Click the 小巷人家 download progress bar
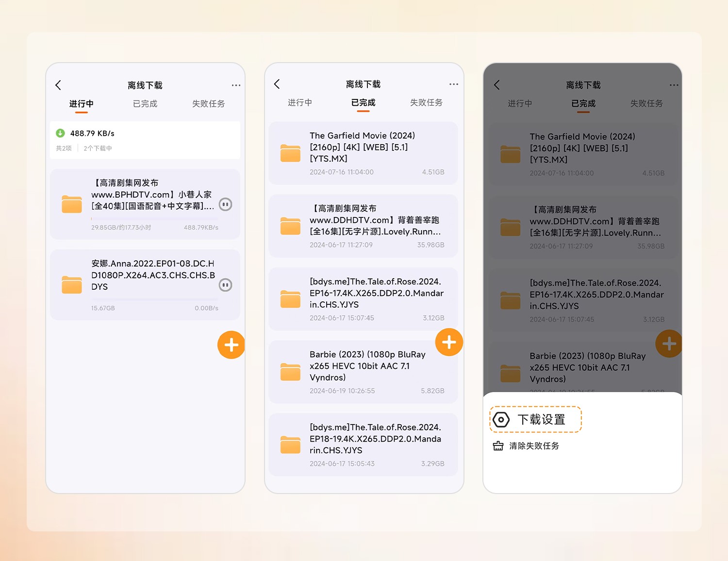Screen dimensions: 728x561 click(155, 219)
